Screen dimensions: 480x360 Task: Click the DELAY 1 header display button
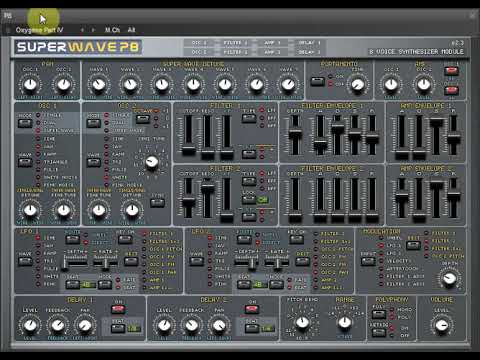click(x=309, y=43)
